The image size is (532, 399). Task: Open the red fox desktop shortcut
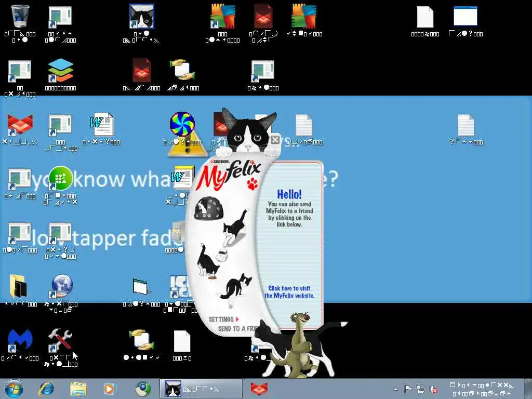click(20, 125)
